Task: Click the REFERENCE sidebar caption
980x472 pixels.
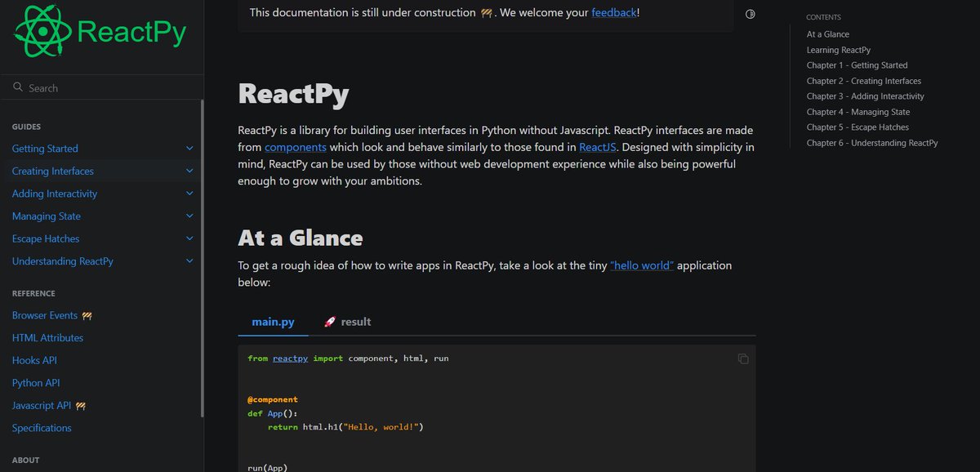Action: pos(33,293)
